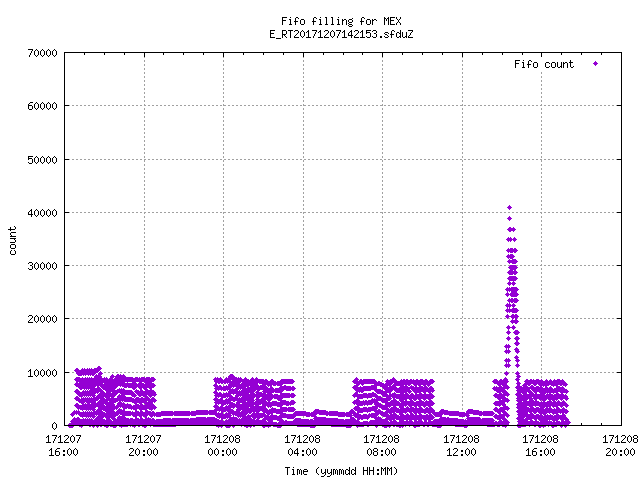This screenshot has width=640, height=480.
Task: Click the y-axis label 'count'
Action: click(x=13, y=241)
